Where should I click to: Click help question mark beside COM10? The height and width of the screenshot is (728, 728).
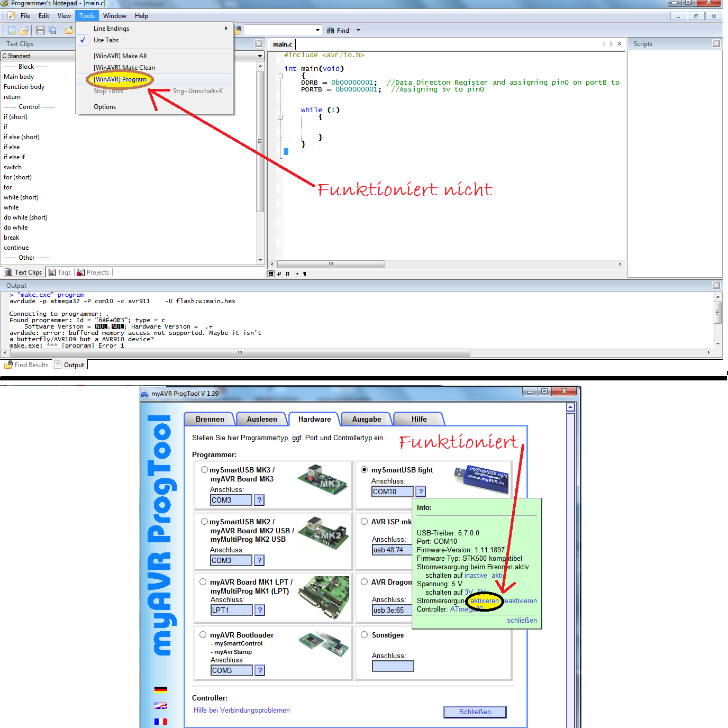coord(421,492)
